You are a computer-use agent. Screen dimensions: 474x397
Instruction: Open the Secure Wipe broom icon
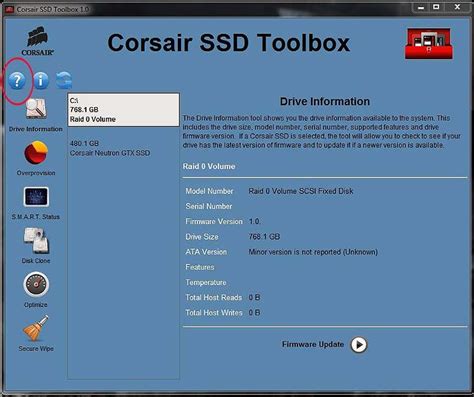point(36,328)
